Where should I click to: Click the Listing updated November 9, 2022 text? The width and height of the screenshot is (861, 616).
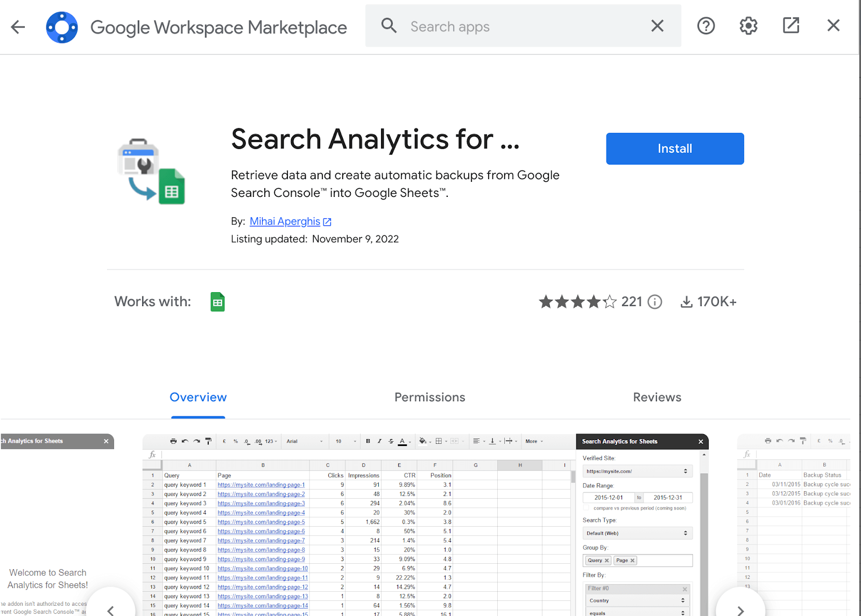pos(315,239)
